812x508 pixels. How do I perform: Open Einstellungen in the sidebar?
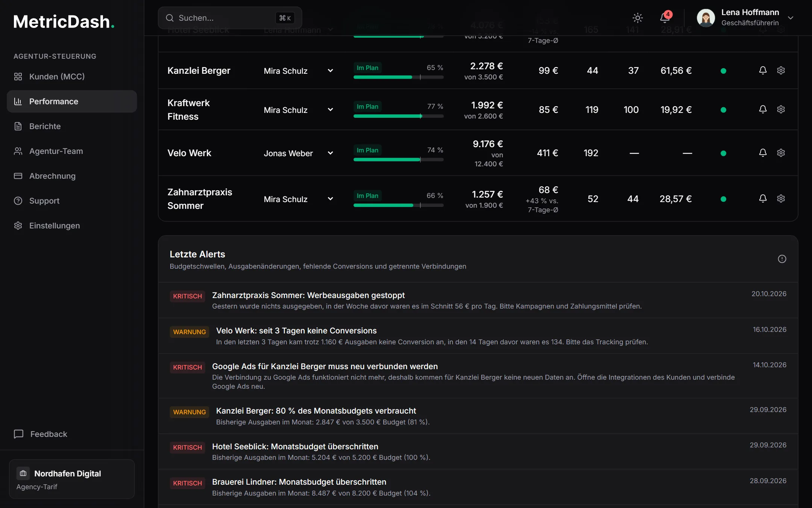point(72,225)
